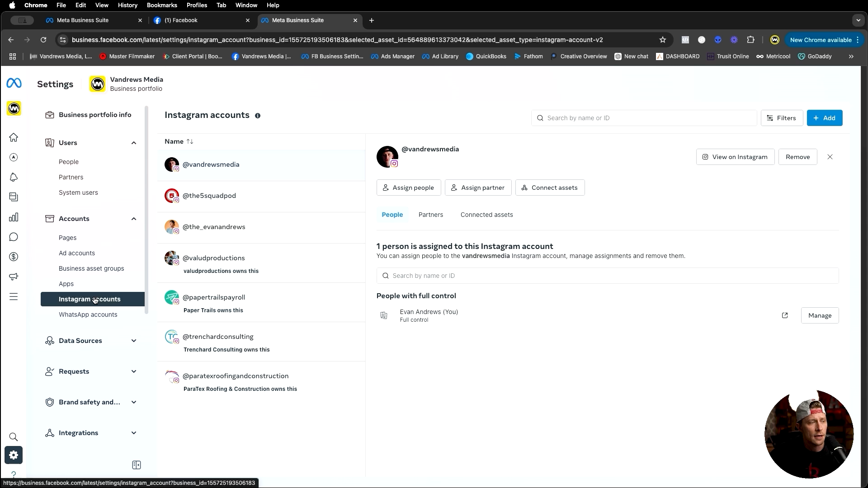Open the Filters button
Image resolution: width=868 pixels, height=488 pixels.
[x=782, y=118]
